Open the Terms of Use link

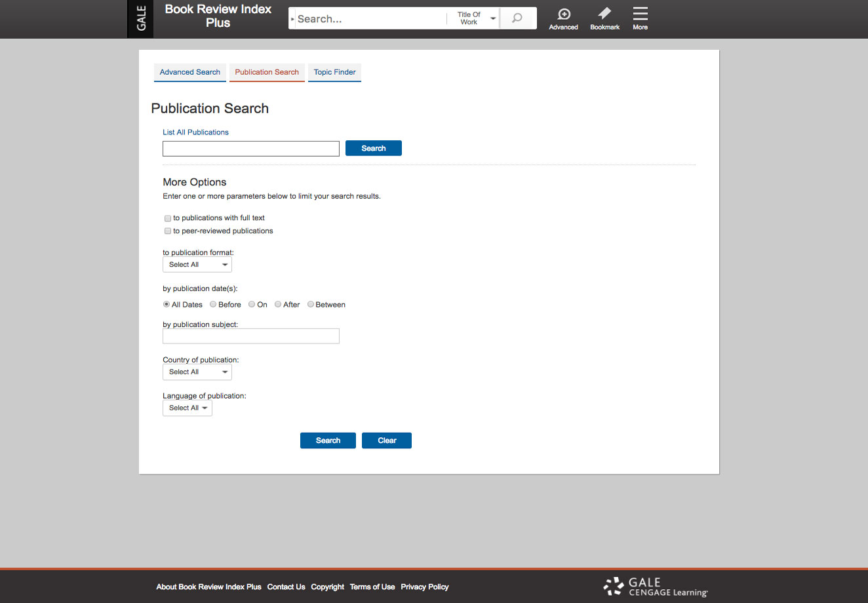[372, 587]
